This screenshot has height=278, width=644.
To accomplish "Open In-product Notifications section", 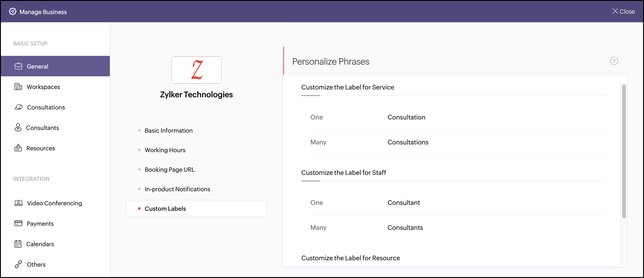I will (x=177, y=189).
